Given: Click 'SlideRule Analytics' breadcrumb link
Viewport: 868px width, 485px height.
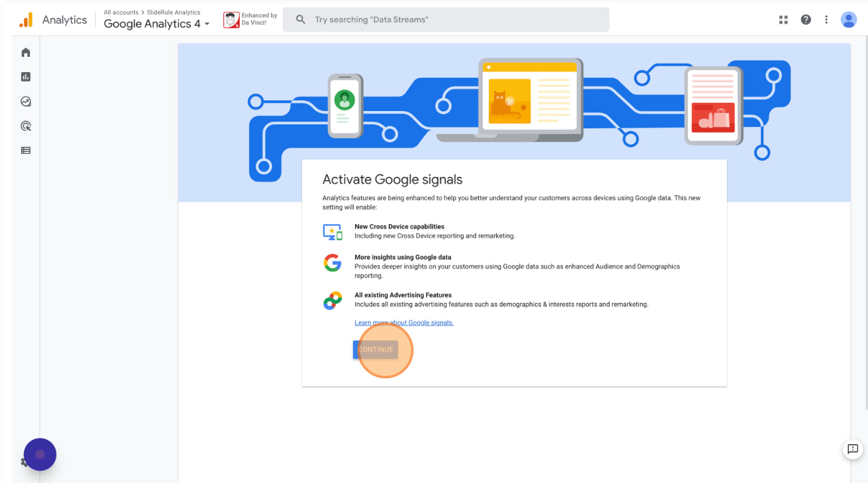Looking at the screenshot, I should (174, 12).
